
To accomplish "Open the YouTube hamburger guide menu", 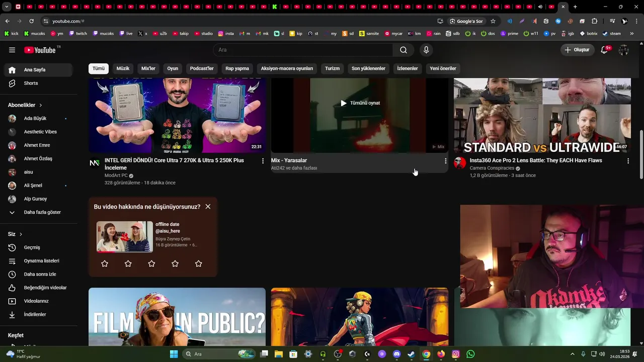I will 12,50.
